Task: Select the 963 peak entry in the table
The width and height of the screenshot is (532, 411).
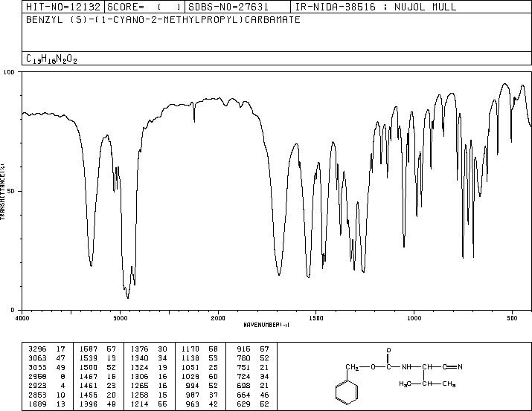Action: (202, 404)
